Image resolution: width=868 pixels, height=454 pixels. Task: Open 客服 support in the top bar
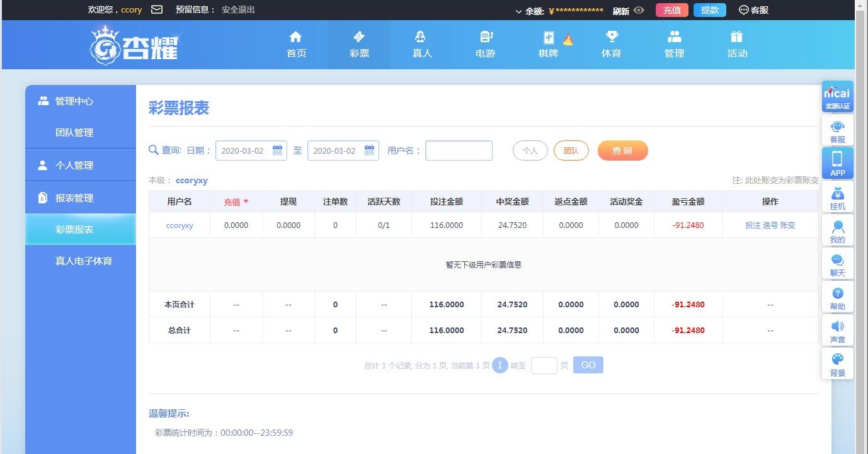pyautogui.click(x=753, y=10)
